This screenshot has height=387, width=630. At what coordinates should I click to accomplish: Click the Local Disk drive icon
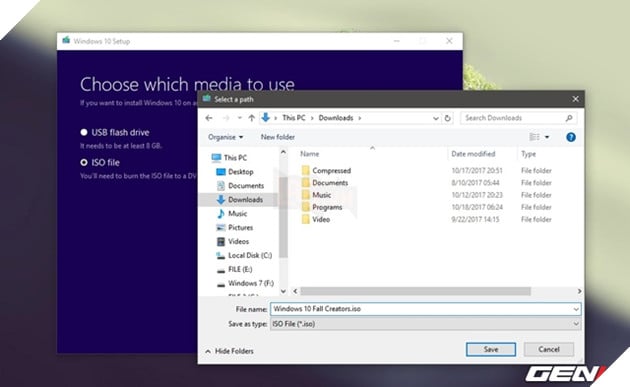tap(221, 256)
